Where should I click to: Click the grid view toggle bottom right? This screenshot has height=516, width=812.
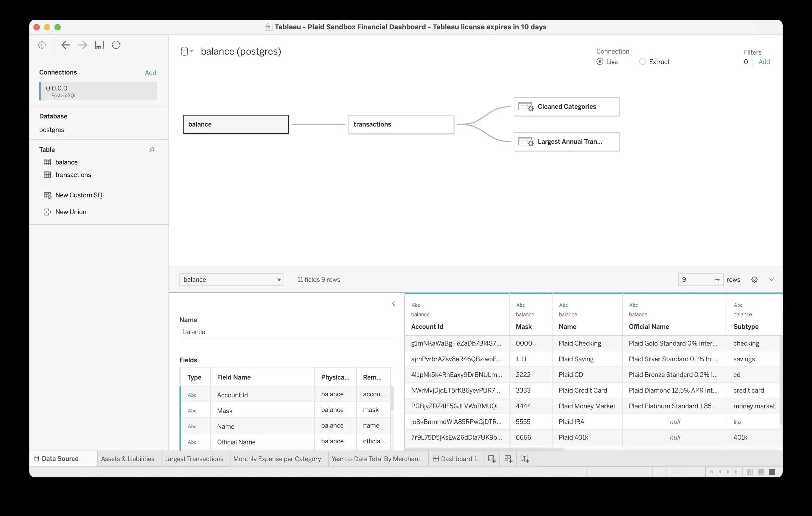click(750, 472)
